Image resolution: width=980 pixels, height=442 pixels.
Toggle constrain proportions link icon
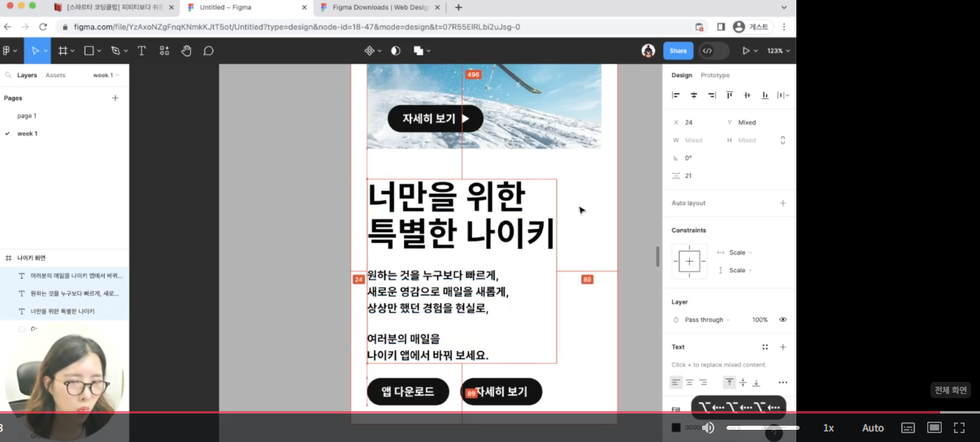[x=783, y=140]
